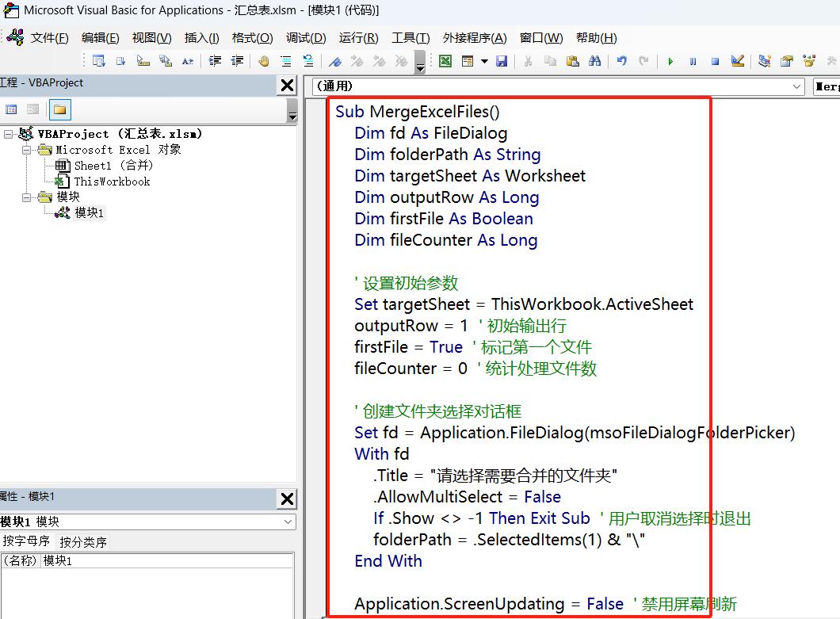
Task: Click the Undo arrow icon
Action: point(622,61)
